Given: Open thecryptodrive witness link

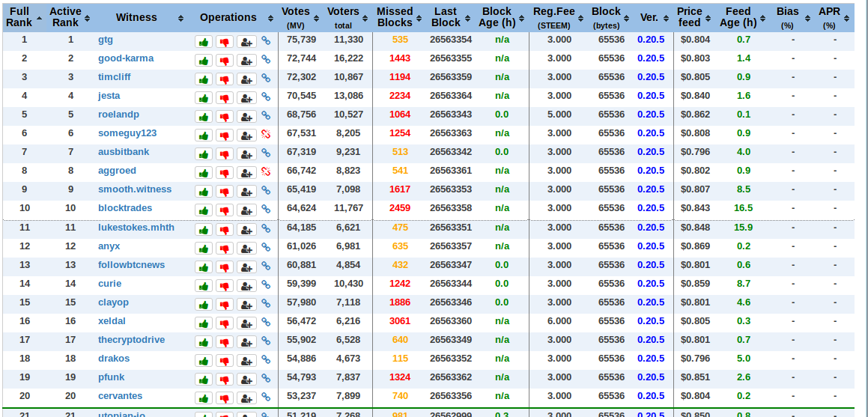Looking at the screenshot, I should pos(131,340).
